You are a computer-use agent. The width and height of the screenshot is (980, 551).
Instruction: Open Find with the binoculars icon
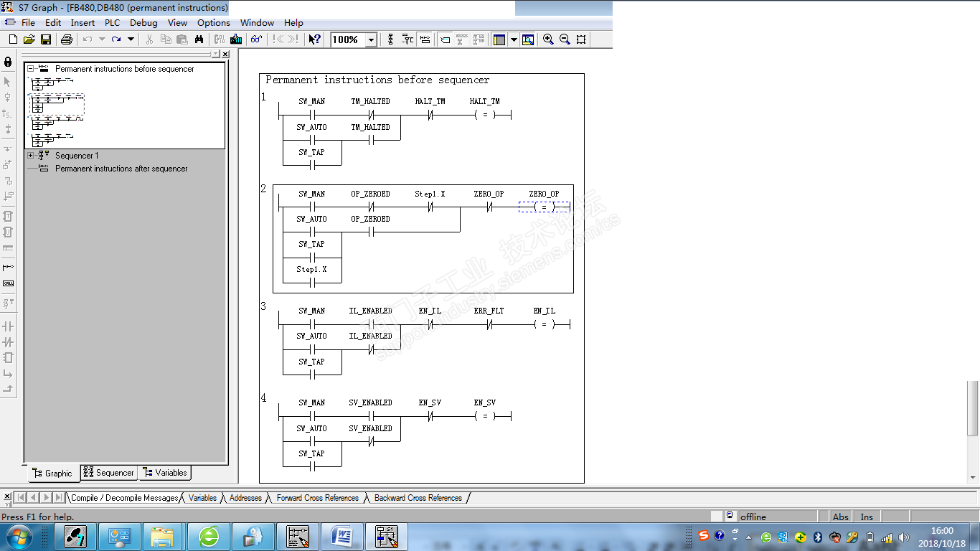[199, 39]
